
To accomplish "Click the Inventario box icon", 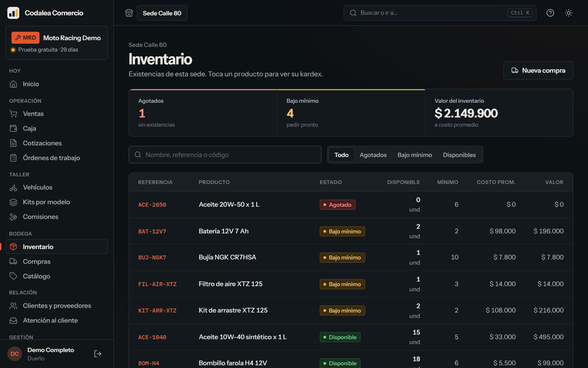I will (x=13, y=247).
